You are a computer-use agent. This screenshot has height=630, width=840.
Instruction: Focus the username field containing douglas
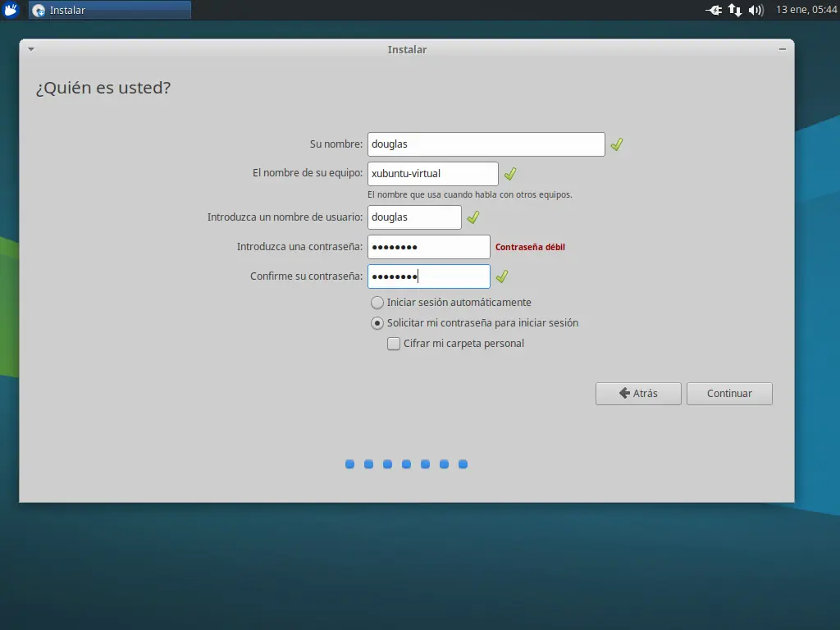(414, 217)
